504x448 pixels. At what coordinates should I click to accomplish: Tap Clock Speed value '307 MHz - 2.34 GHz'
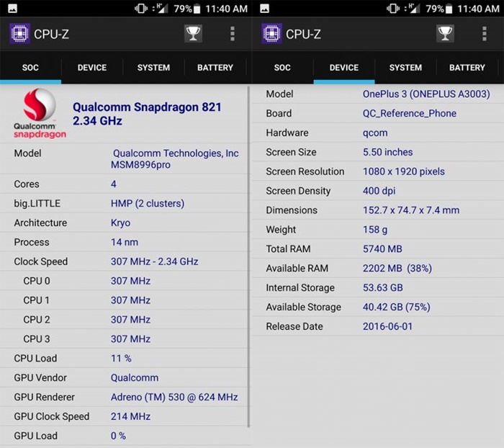tap(154, 261)
